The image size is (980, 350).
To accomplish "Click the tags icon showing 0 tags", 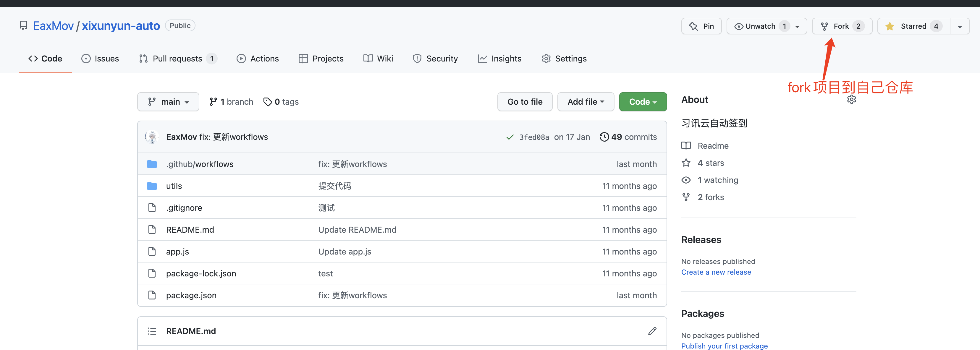I will pos(267,102).
